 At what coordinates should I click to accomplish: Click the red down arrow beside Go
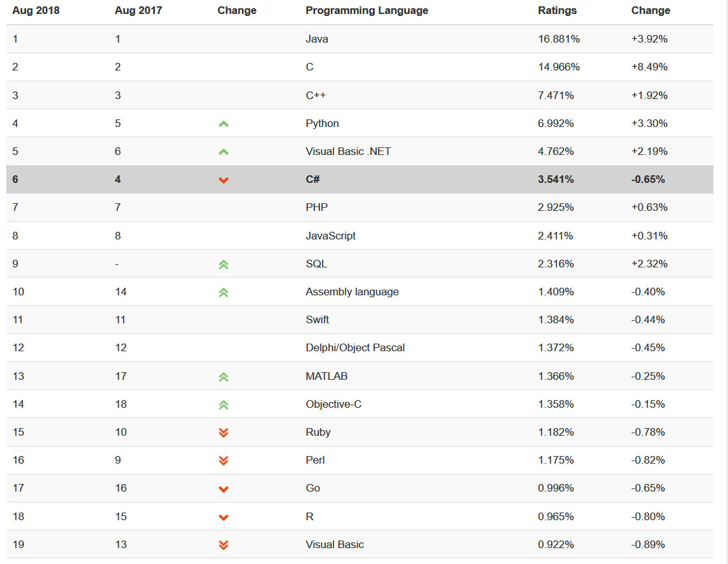223,488
